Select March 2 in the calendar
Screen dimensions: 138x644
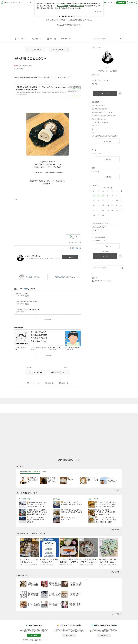[x=98, y=196]
